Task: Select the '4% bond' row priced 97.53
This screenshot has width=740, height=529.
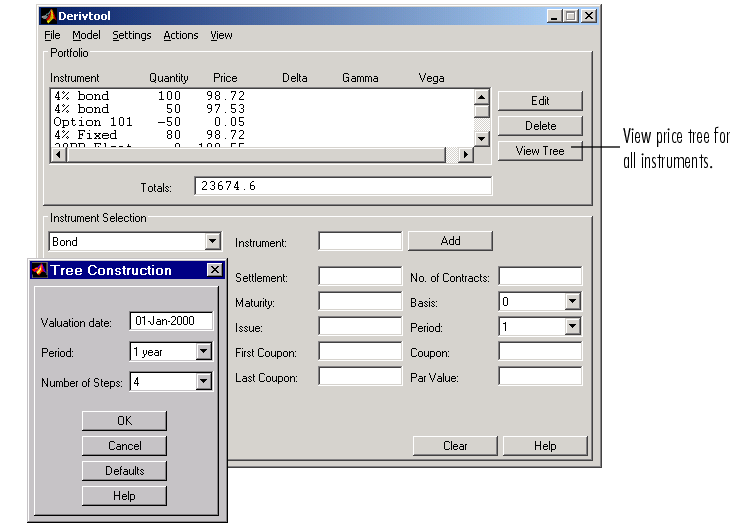Action: click(x=262, y=109)
